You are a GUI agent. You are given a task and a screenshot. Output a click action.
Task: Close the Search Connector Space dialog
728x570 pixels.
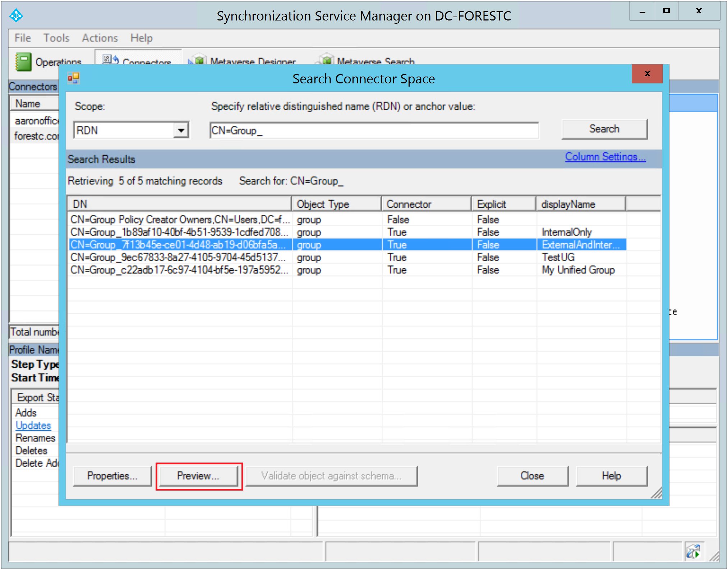[647, 74]
